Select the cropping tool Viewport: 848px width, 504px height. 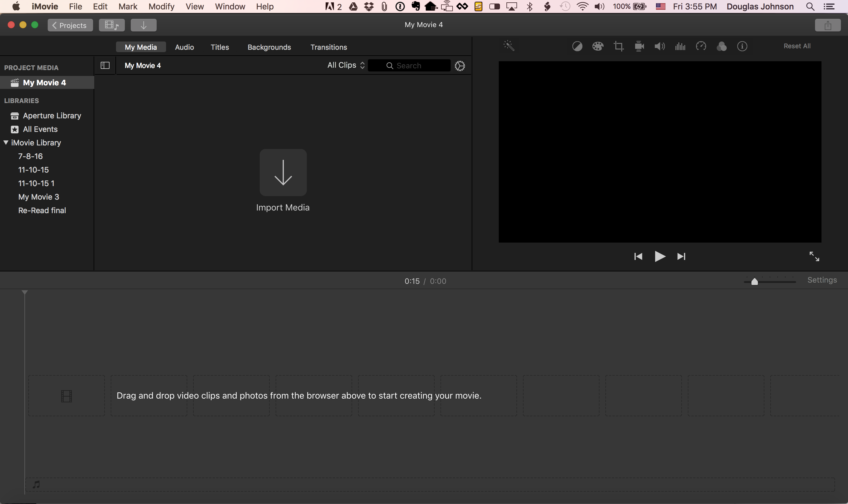pos(618,46)
